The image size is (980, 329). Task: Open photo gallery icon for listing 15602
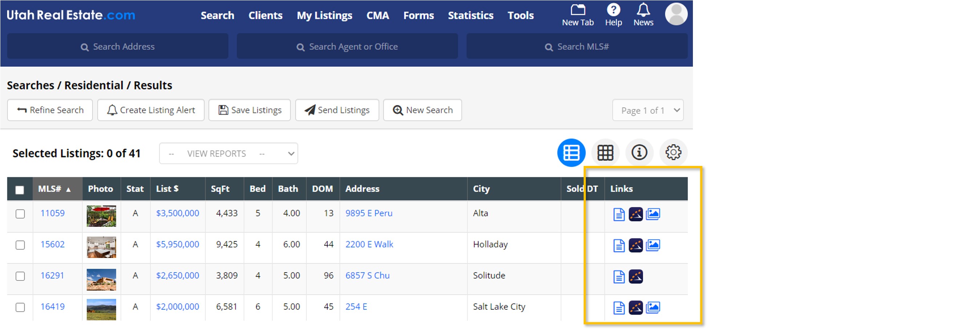653,245
